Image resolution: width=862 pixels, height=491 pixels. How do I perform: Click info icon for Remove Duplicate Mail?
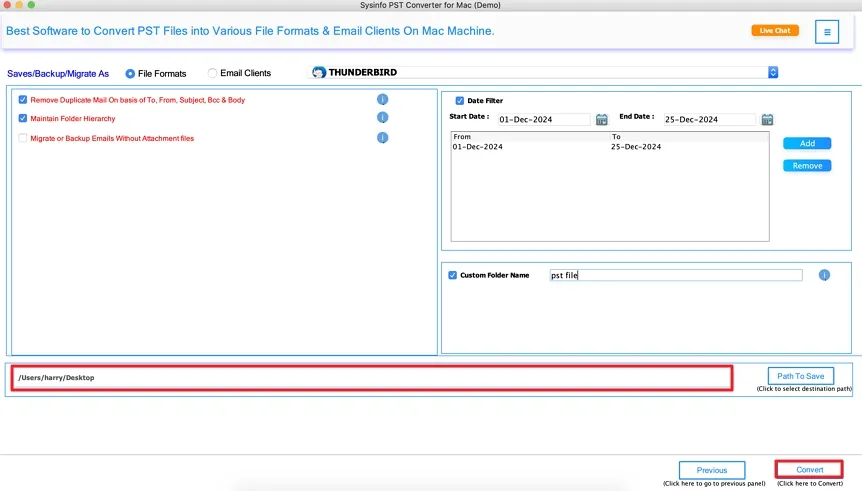(382, 100)
